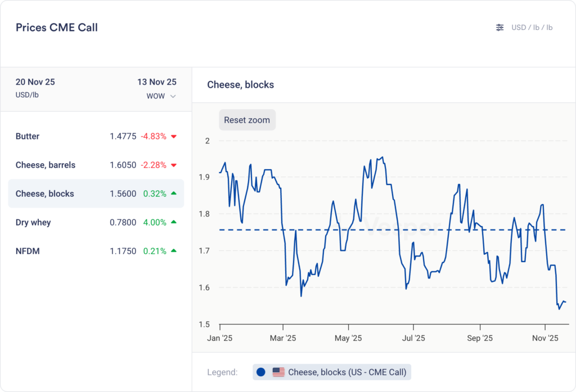Select the Dry whey price row
576x392 pixels.
click(x=96, y=223)
